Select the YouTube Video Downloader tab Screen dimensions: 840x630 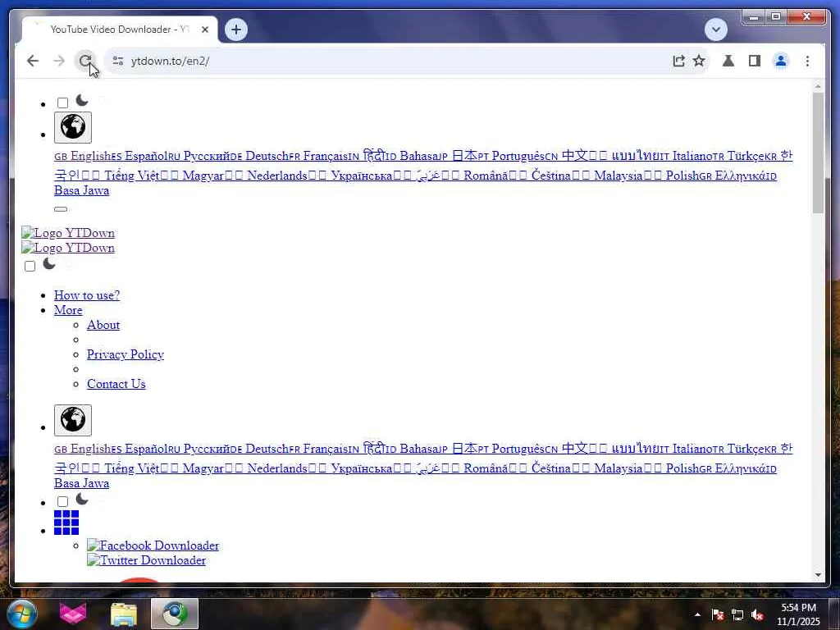coord(120,30)
